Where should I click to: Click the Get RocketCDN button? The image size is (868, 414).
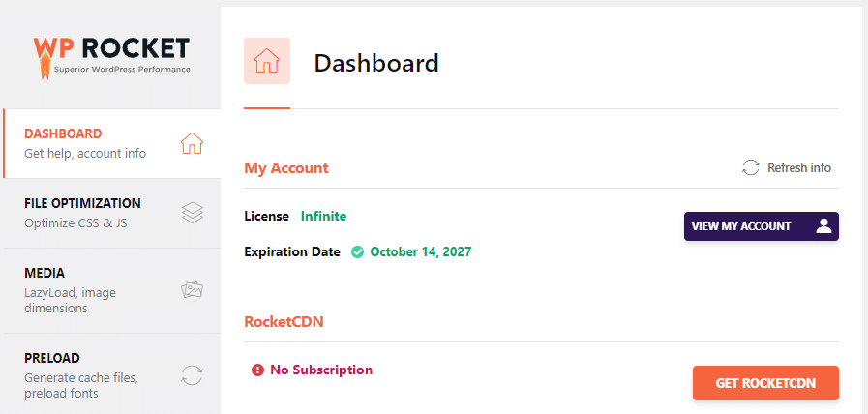pyautogui.click(x=765, y=383)
